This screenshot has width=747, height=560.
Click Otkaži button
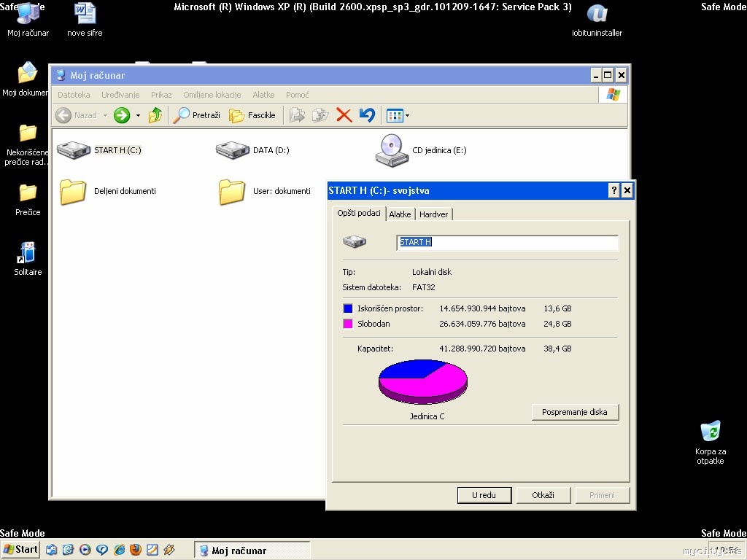(543, 495)
